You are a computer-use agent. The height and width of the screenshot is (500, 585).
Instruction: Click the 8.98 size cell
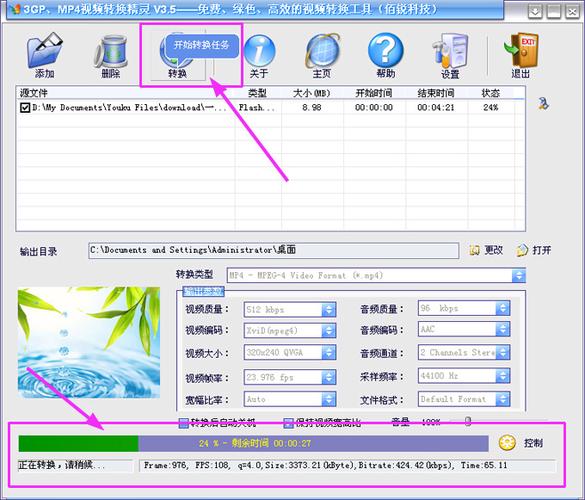312,108
